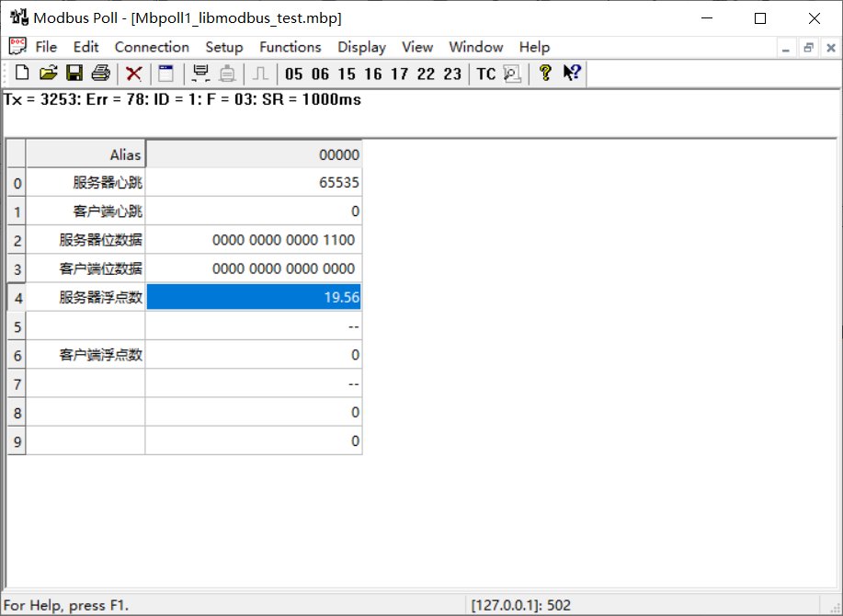This screenshot has height=616, width=843.
Task: Click the New document toolbar icon
Action: tap(22, 73)
